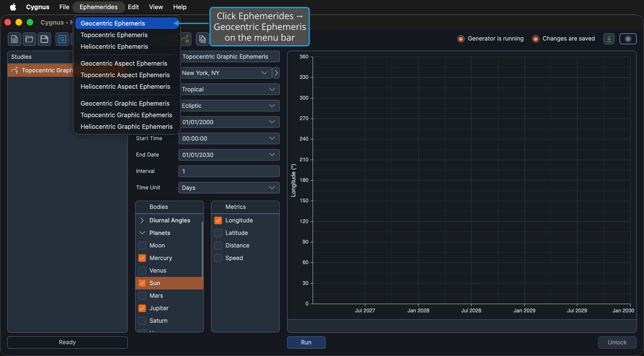Viewport: 644px width, 356px height.
Task: Collapse the Planets group
Action: pos(142,233)
